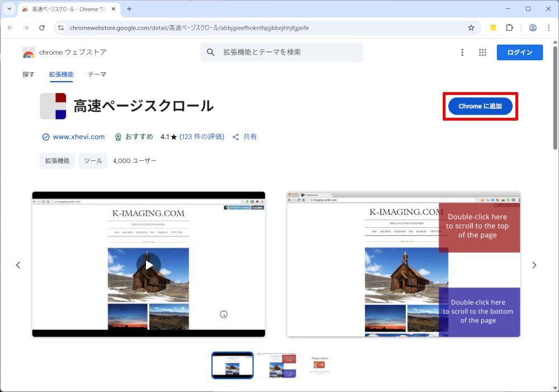Select the second carousel thumbnail
This screenshot has width=559, height=392.
(x=276, y=365)
